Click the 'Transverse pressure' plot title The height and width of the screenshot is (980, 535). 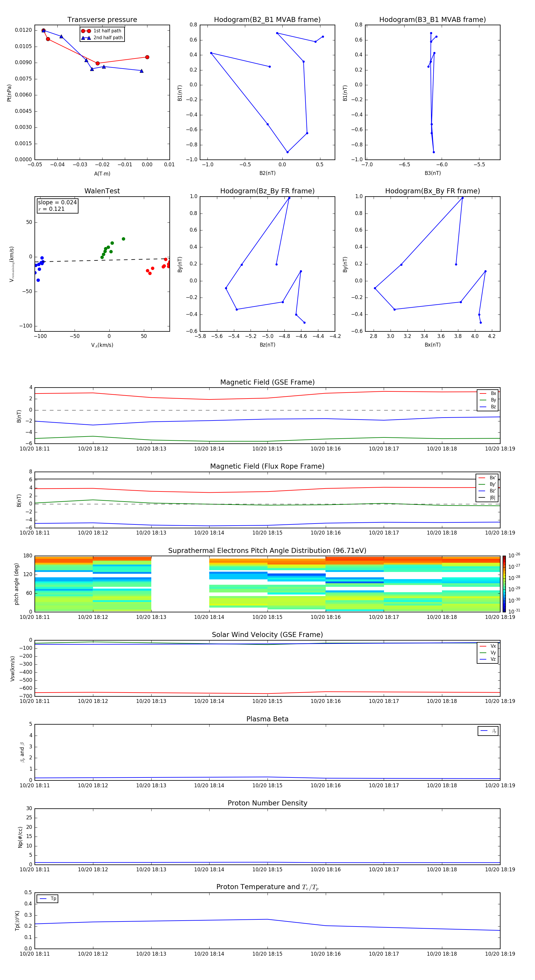coord(102,20)
